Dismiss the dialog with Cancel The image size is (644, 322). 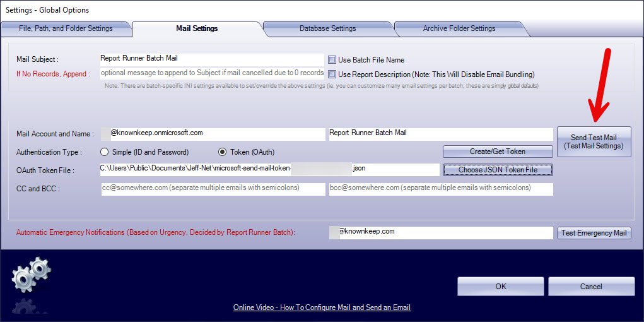click(590, 287)
